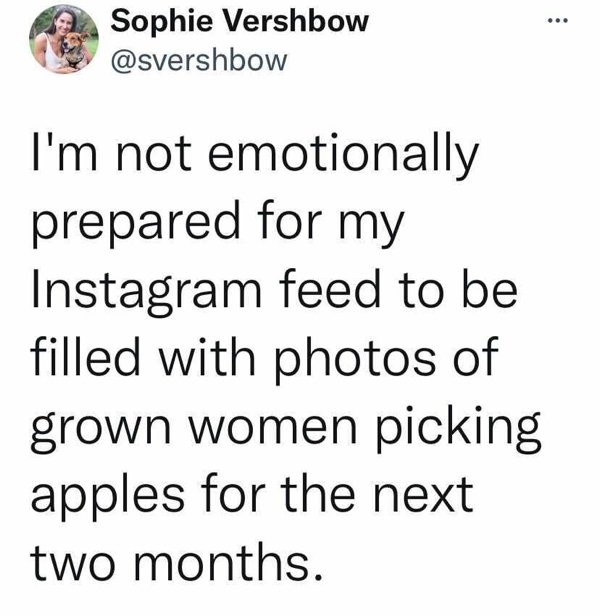Click Sophie Vershbow's profile avatar photo

click(65, 38)
